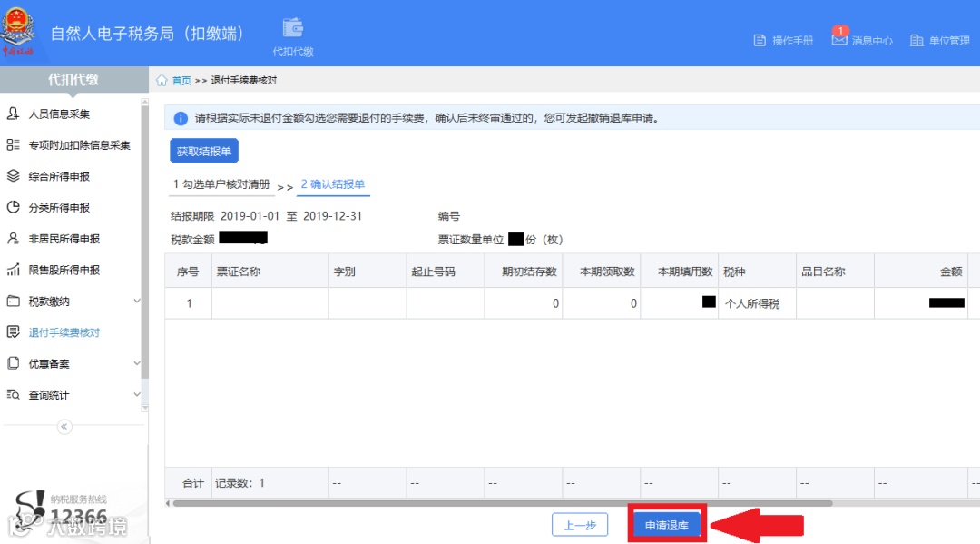Click the 人员信息采集 person icon
The width and height of the screenshot is (980, 544).
pos(13,114)
